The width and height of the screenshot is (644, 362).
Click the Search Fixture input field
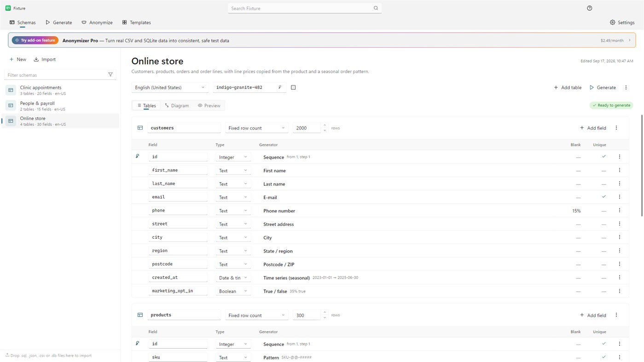305,8
